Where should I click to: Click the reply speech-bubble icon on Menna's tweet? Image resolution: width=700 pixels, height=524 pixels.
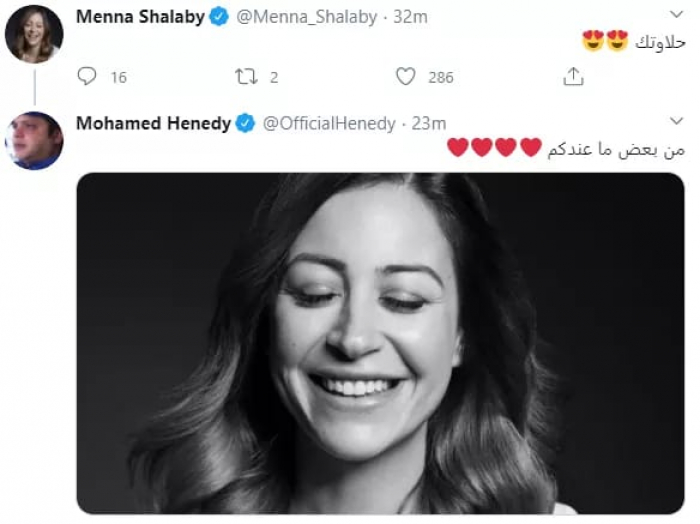[87, 77]
